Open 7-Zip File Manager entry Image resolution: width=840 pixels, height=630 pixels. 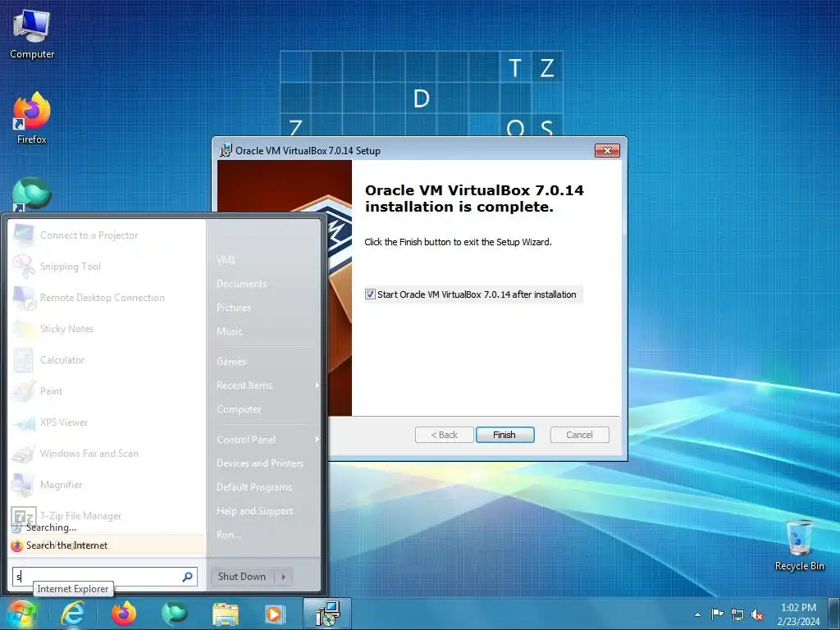point(107,515)
